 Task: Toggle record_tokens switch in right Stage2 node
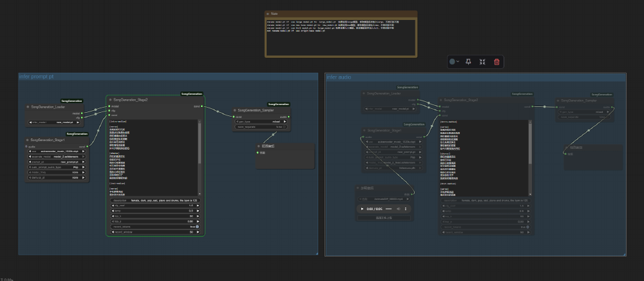(x=527, y=227)
